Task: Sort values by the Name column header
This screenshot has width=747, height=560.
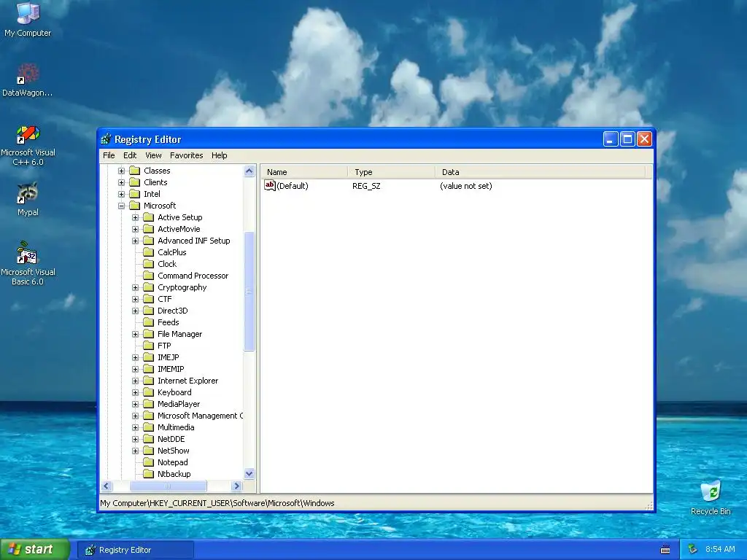Action: 304,172
